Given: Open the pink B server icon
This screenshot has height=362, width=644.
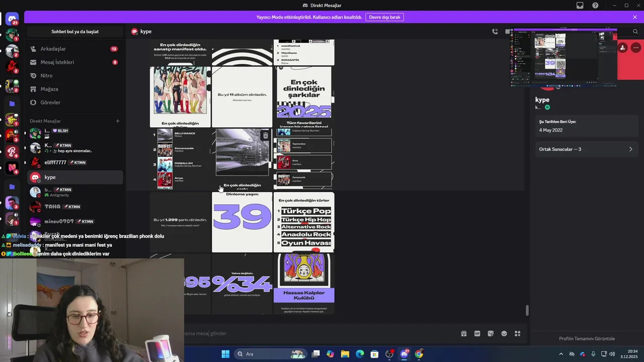Looking at the screenshot, I should coord(12,151).
